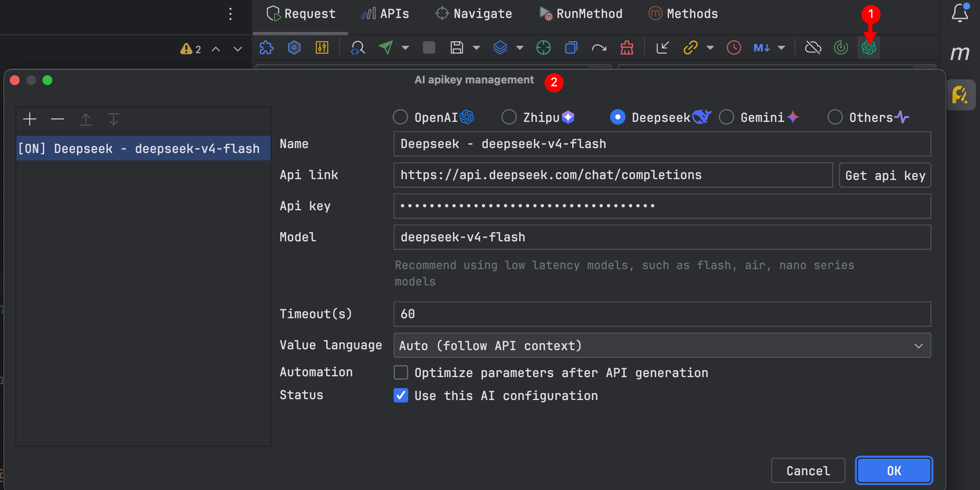This screenshot has height=490, width=980.
Task: Expand dropdown arrow next to Markdown icon
Action: coord(781,48)
